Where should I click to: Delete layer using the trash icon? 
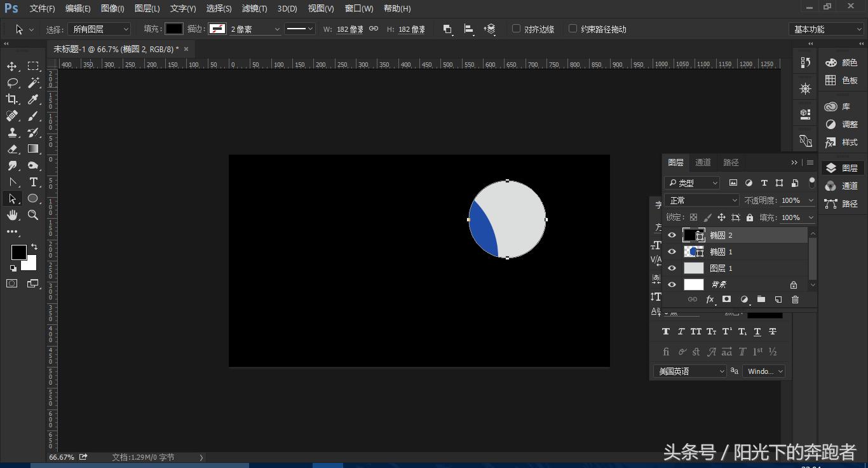click(x=795, y=299)
